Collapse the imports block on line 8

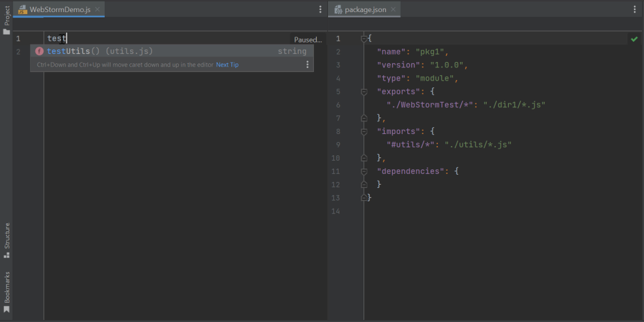(x=364, y=132)
